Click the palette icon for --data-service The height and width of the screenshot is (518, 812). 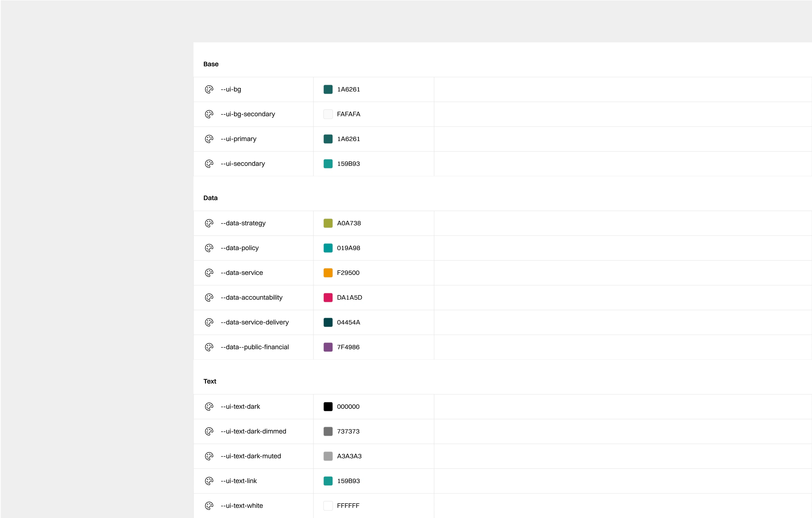pos(209,273)
